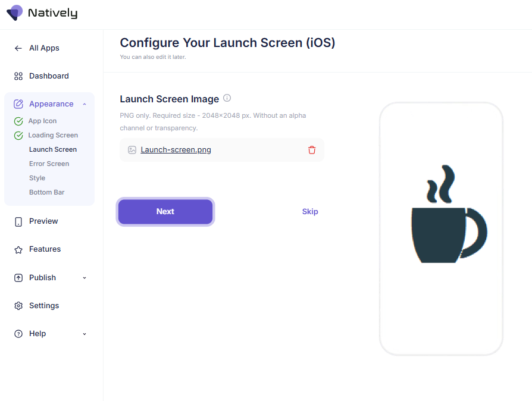
Task: Select Bottom Bar in Appearance menu
Action: point(46,192)
